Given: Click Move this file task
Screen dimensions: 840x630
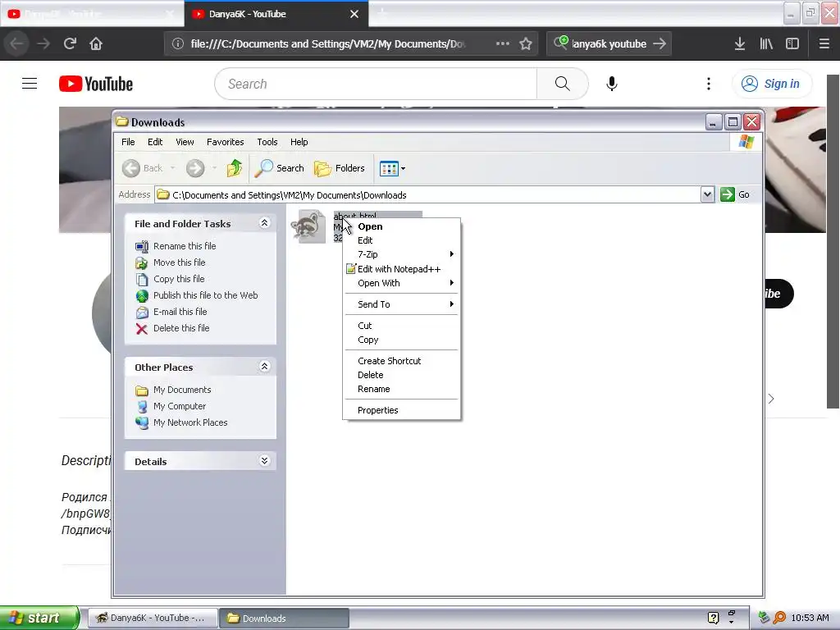Looking at the screenshot, I should (x=179, y=262).
